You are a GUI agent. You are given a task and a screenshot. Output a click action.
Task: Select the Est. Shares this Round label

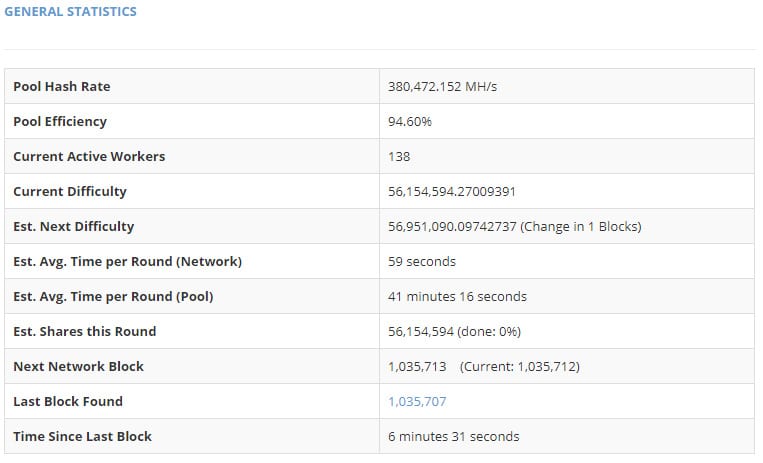[x=85, y=331]
